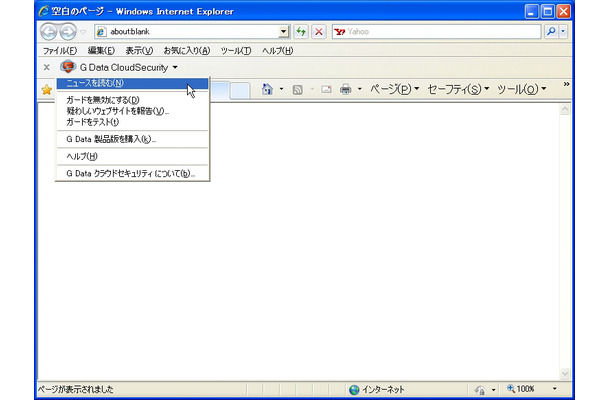
Task: Click the red Stop icon
Action: pos(319,32)
